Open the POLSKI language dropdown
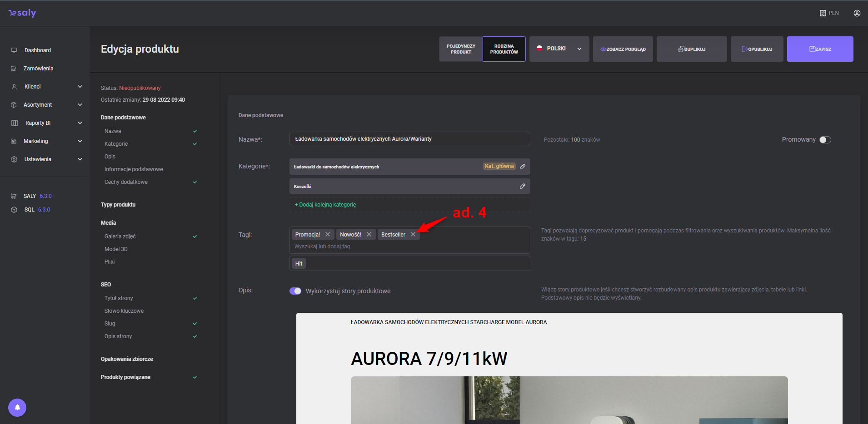 tap(559, 49)
